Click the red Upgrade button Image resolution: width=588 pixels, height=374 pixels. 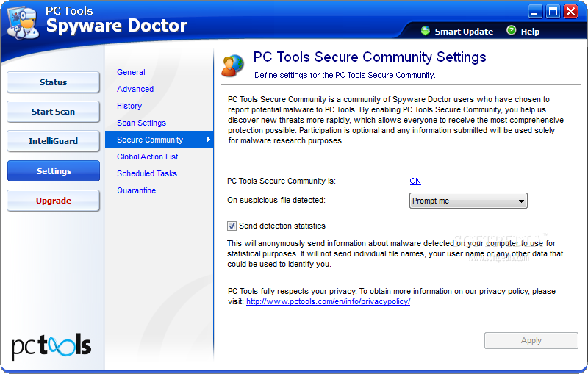pos(53,201)
